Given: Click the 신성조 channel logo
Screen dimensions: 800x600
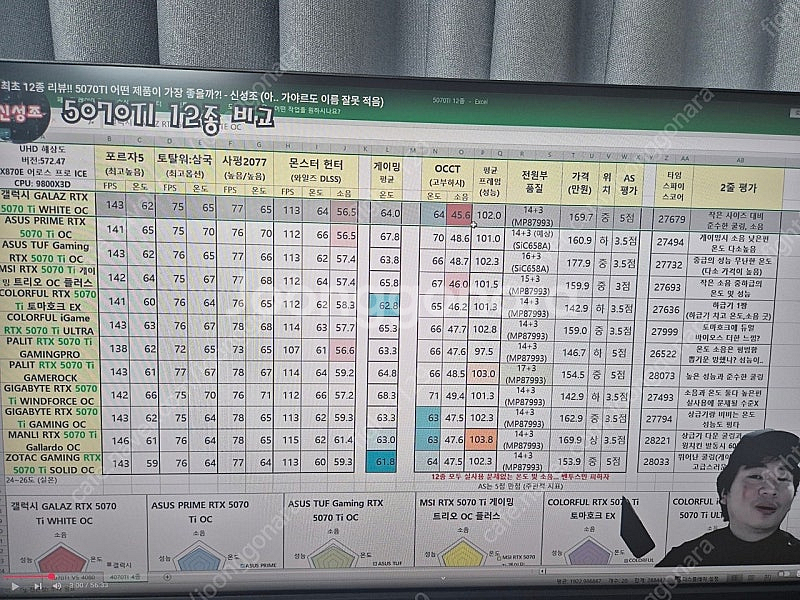Looking at the screenshot, I should pos(23,115).
